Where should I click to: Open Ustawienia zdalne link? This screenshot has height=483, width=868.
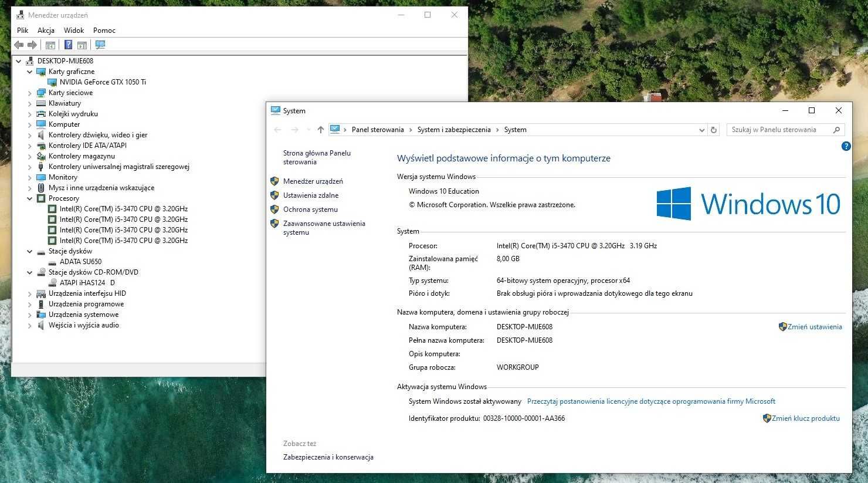[x=311, y=195]
